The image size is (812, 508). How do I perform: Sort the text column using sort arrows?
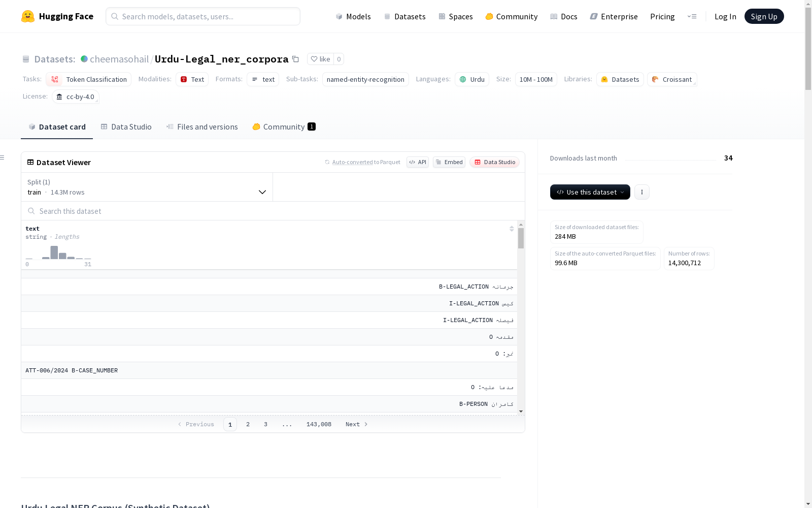tap(512, 229)
